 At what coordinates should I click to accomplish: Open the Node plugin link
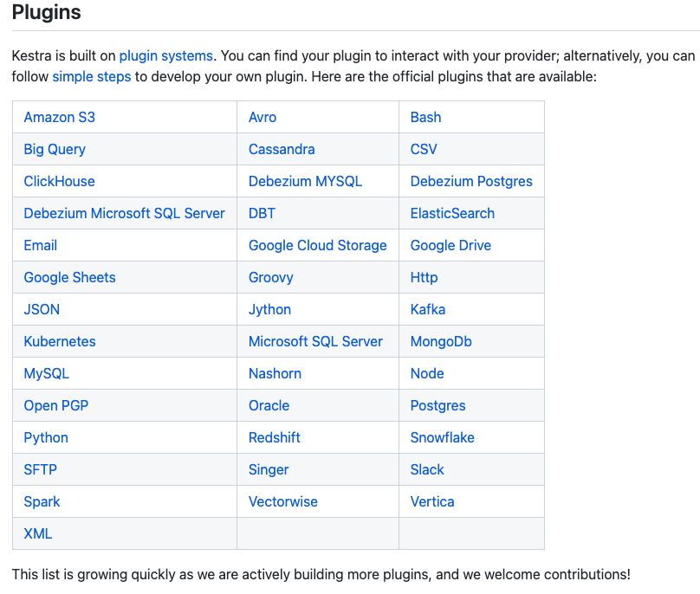pyautogui.click(x=427, y=374)
